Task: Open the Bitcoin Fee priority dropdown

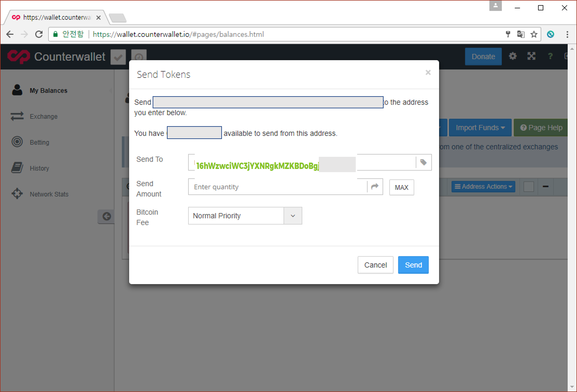Action: pyautogui.click(x=245, y=216)
